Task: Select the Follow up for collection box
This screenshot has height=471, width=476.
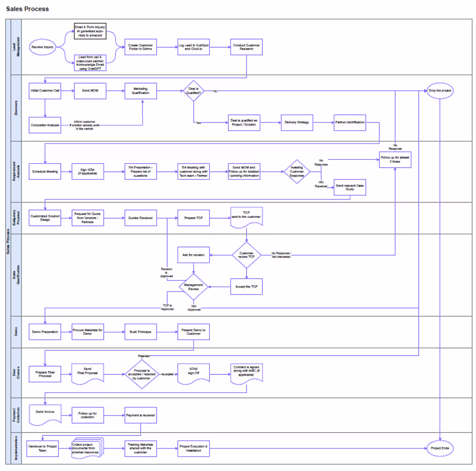Action: click(88, 415)
